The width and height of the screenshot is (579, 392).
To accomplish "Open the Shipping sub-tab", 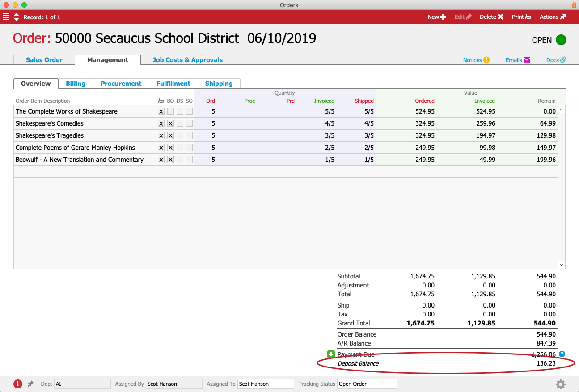I will click(x=219, y=84).
